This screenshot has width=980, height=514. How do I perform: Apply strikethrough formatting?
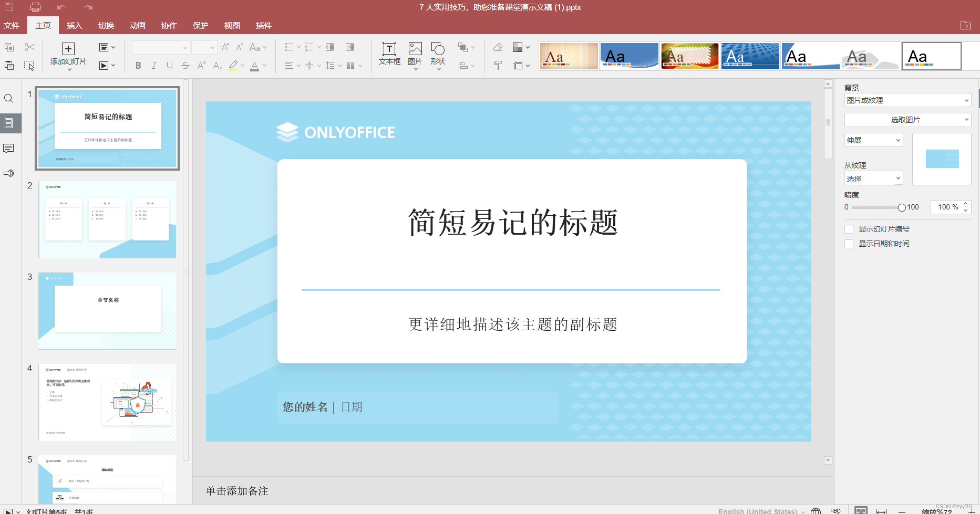pyautogui.click(x=185, y=66)
